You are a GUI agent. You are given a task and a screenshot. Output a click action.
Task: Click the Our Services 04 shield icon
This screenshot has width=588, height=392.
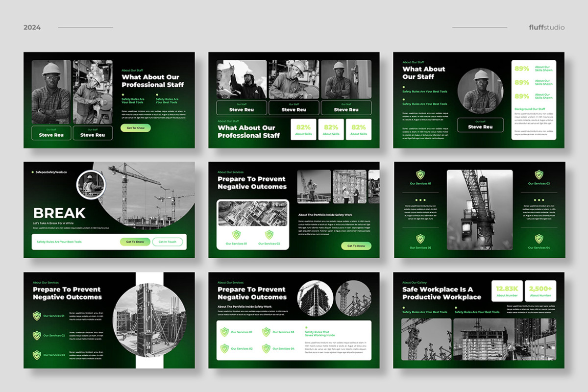[539, 239]
